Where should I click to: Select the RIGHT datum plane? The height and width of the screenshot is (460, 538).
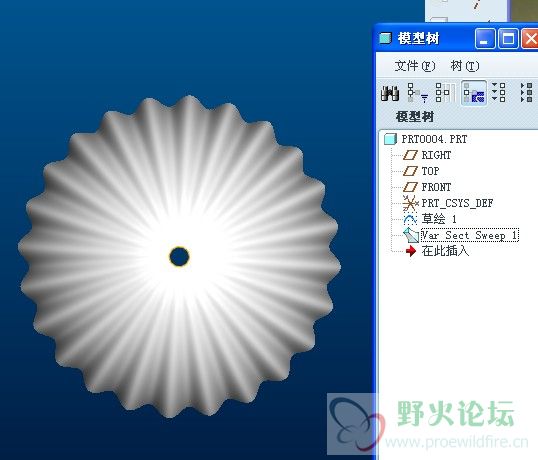pos(436,155)
